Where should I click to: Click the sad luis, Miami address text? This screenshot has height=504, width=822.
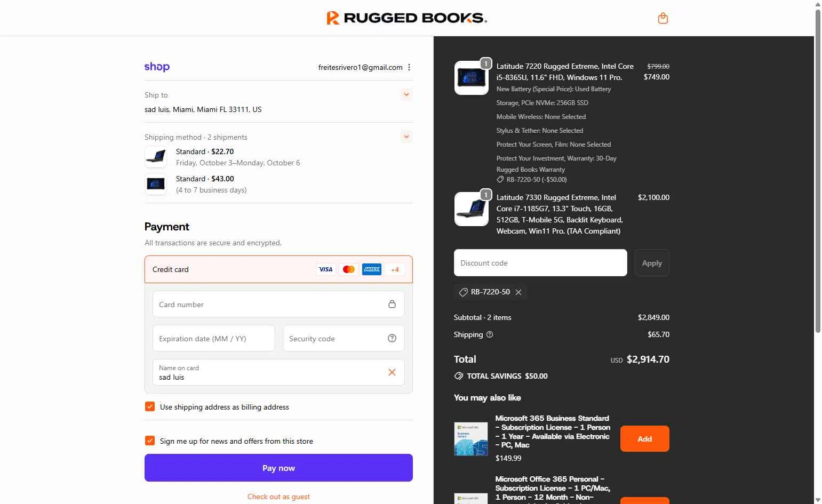pos(203,109)
